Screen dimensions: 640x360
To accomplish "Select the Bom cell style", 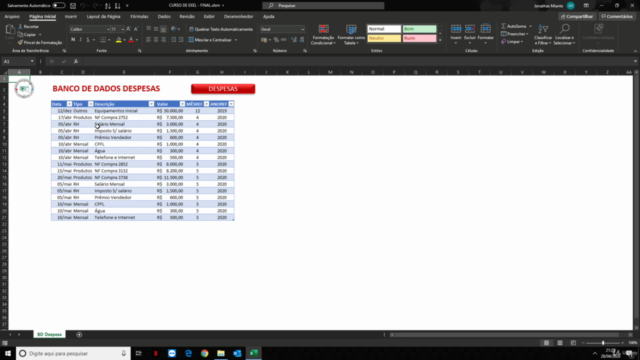I will point(419,29).
